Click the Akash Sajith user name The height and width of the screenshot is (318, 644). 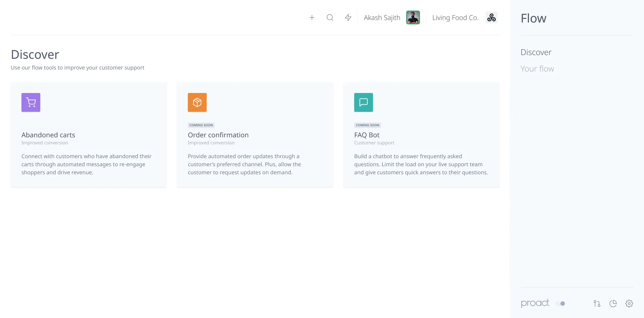click(x=382, y=18)
